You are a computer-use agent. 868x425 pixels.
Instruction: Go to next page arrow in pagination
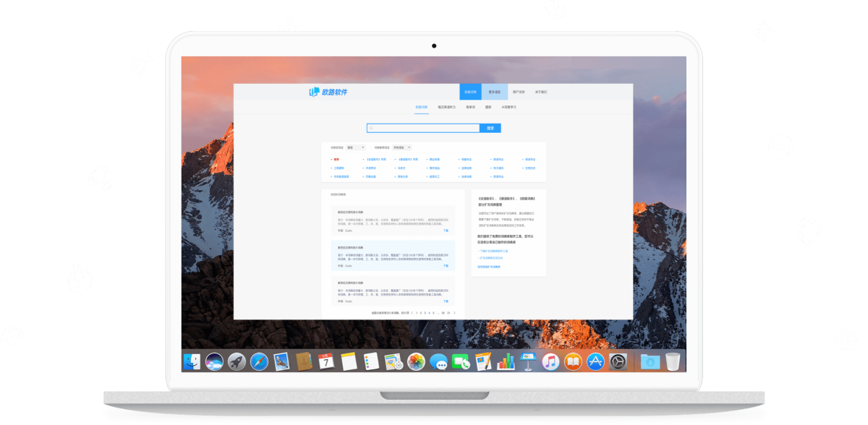pos(454,312)
